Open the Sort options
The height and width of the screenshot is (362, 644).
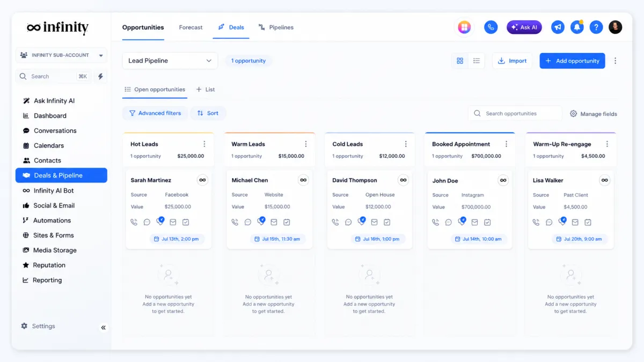coord(208,113)
